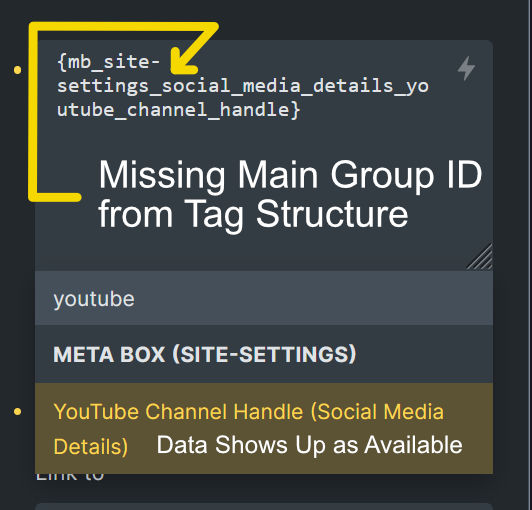Click "from Tag Structure" annotation text
Image resolution: width=532 pixels, height=510 pixels.
(x=253, y=214)
